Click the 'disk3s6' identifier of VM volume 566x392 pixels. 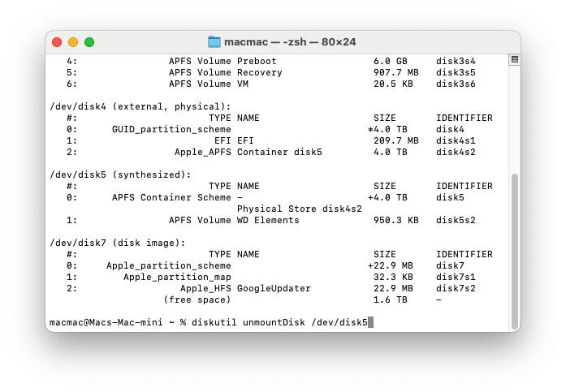456,84
